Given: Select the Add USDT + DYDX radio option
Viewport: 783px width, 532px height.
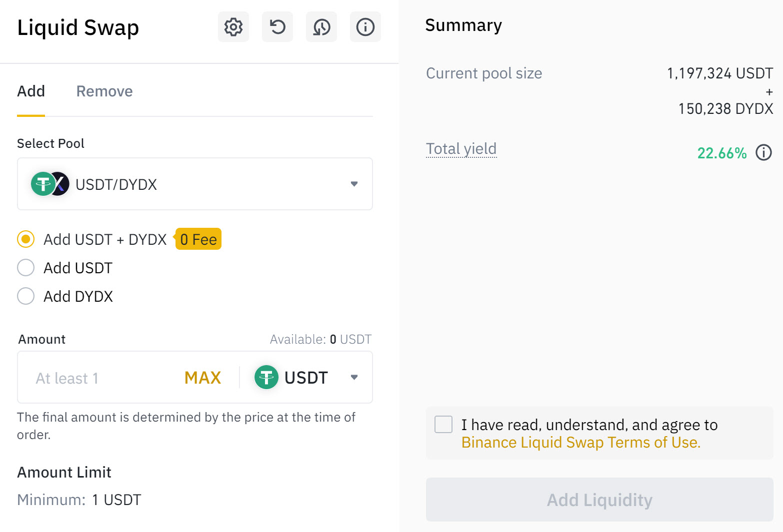Looking at the screenshot, I should click(x=25, y=239).
